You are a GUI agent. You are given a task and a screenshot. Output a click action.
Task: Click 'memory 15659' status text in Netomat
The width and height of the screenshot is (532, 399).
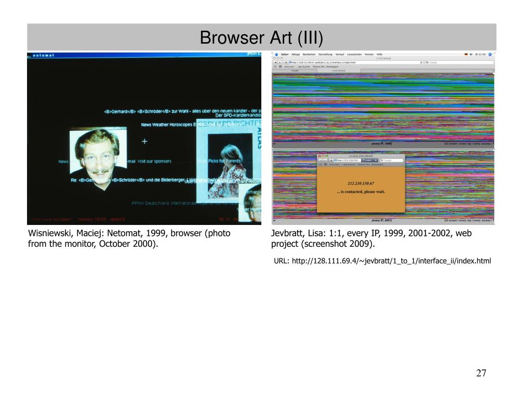92,220
